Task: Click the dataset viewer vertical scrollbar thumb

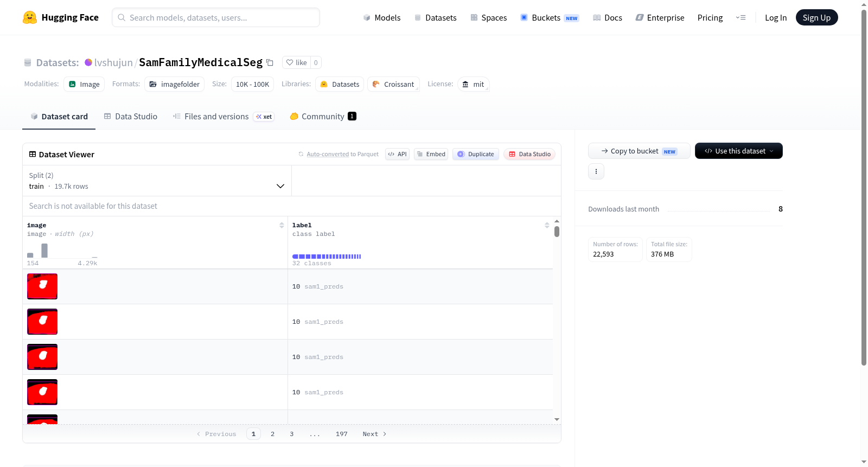Action: 557,232
